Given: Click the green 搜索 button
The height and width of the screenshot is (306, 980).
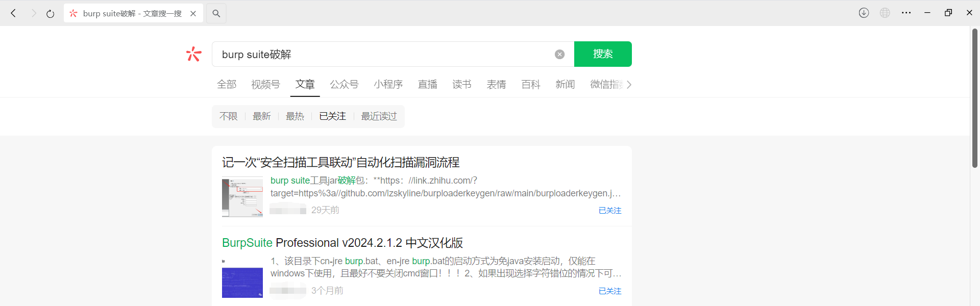Looking at the screenshot, I should pyautogui.click(x=603, y=54).
